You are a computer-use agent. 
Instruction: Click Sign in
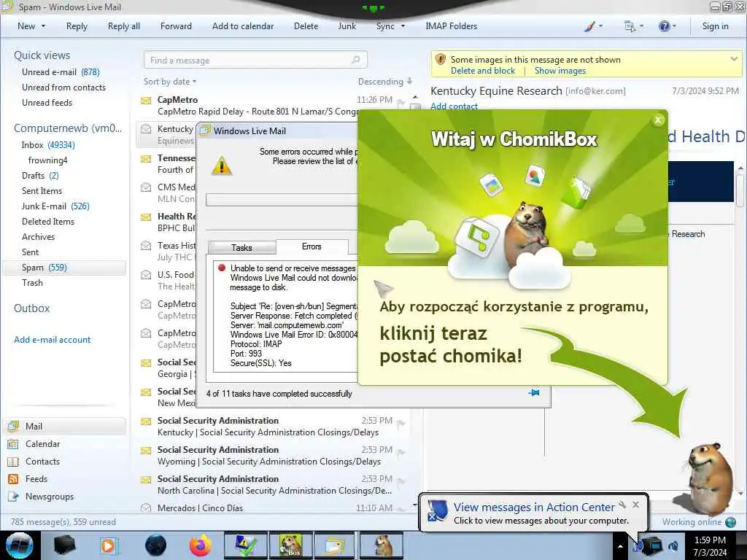coord(715,26)
